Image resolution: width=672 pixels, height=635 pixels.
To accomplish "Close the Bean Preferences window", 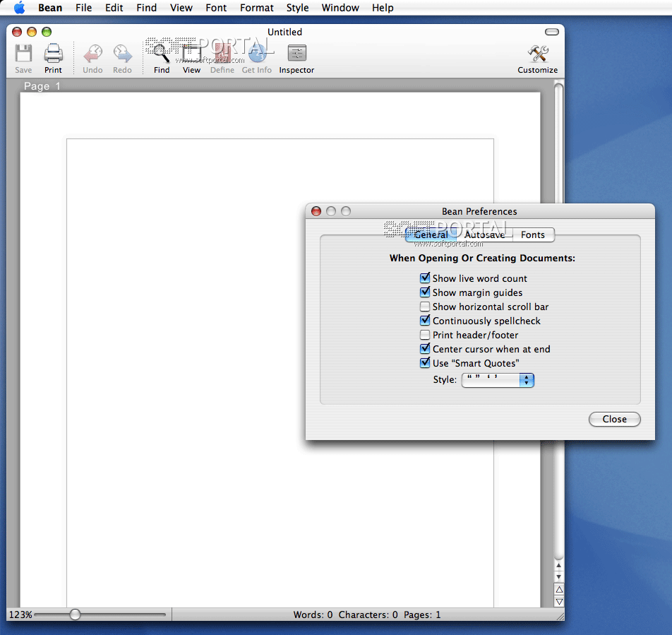I will coord(316,211).
